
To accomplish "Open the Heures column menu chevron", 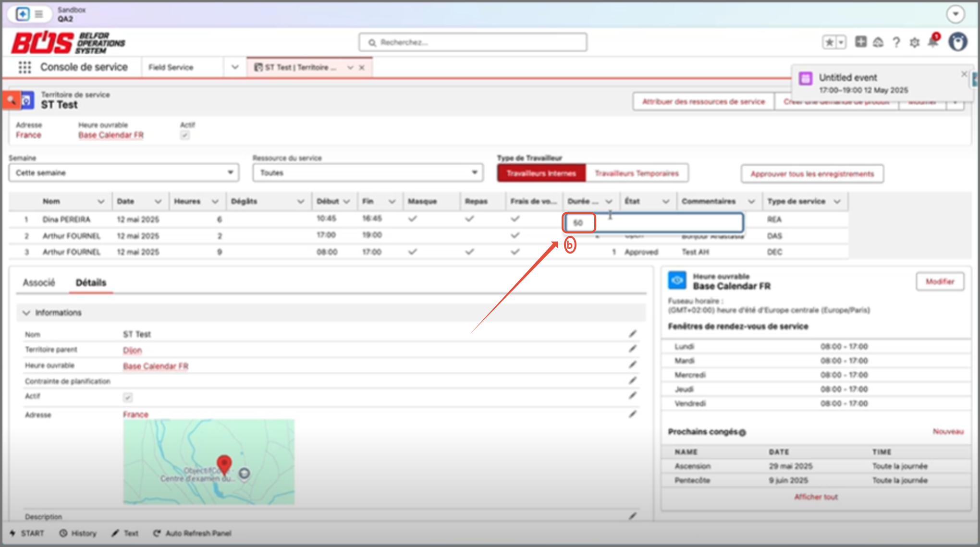I will 215,202.
